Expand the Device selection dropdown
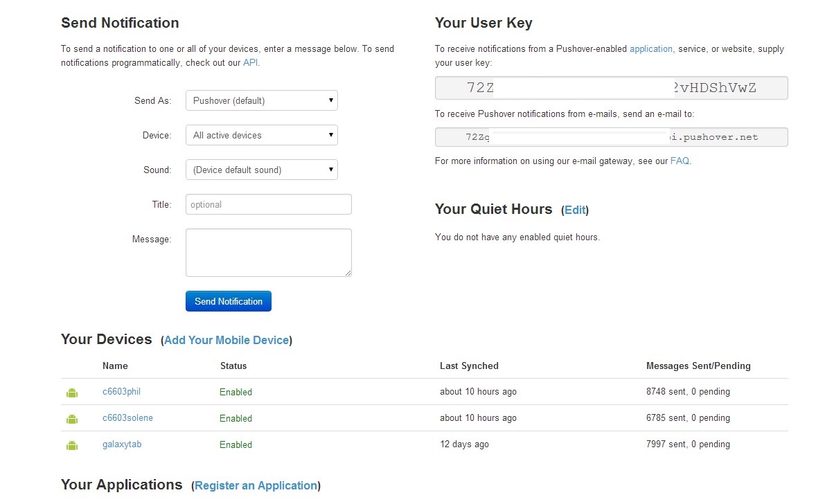Viewport: 834px width, 504px height. click(x=261, y=136)
